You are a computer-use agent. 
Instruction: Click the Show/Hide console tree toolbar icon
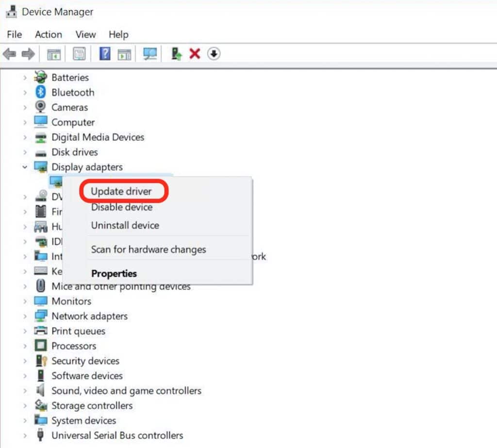(x=53, y=53)
